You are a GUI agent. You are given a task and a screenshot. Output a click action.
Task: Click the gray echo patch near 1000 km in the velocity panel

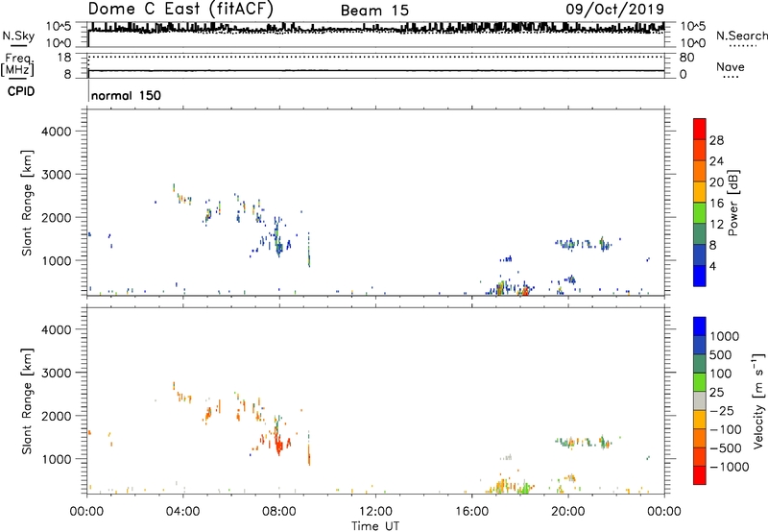tap(506, 457)
